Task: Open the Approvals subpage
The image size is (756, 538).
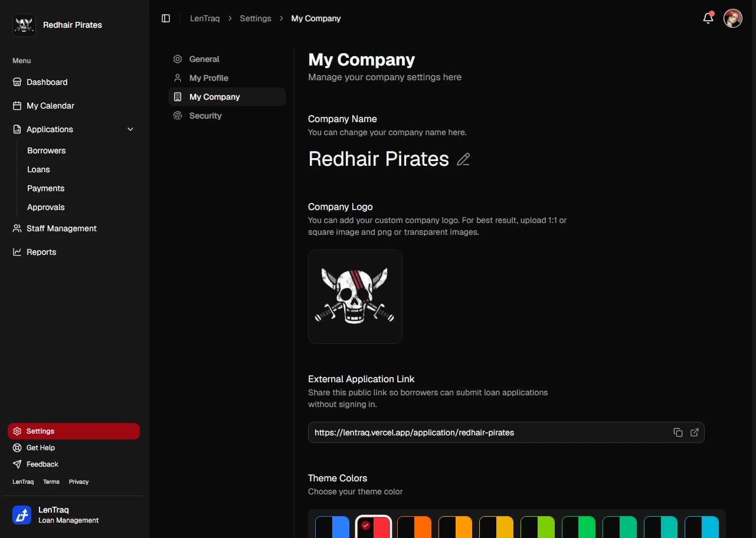Action: 45,207
